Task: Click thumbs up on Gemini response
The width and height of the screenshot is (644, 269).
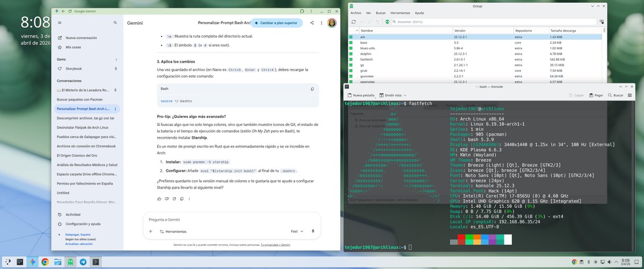Action: [x=159, y=199]
